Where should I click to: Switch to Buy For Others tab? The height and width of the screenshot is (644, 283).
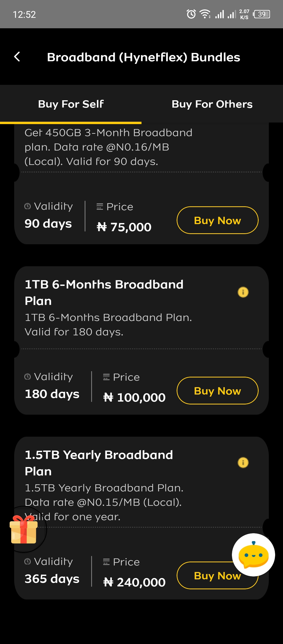(x=212, y=104)
